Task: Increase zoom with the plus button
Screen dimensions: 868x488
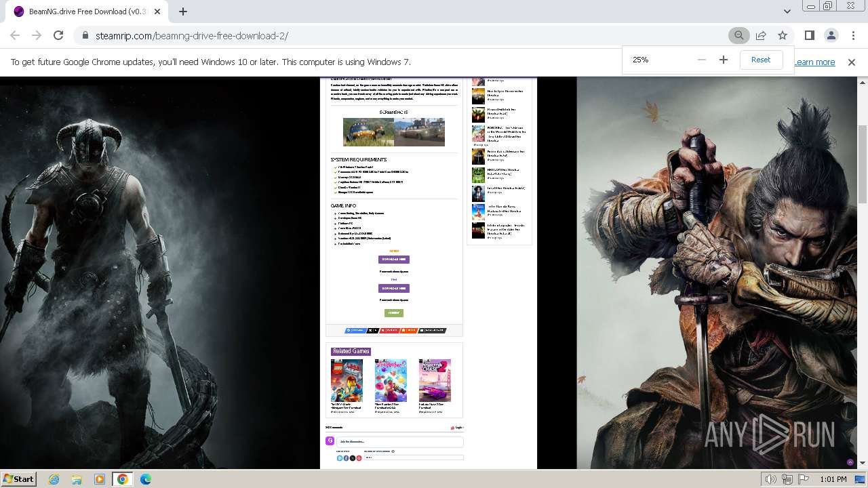Action: pyautogui.click(x=724, y=60)
